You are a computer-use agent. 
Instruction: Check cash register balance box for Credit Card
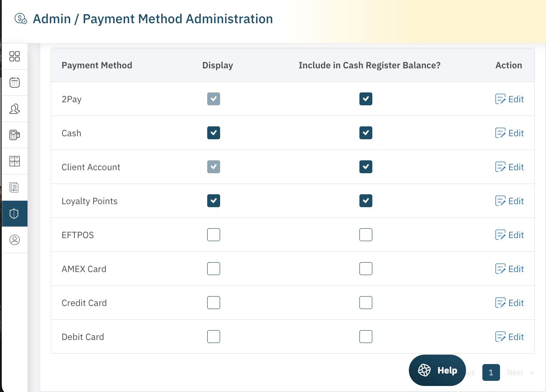pyautogui.click(x=366, y=303)
